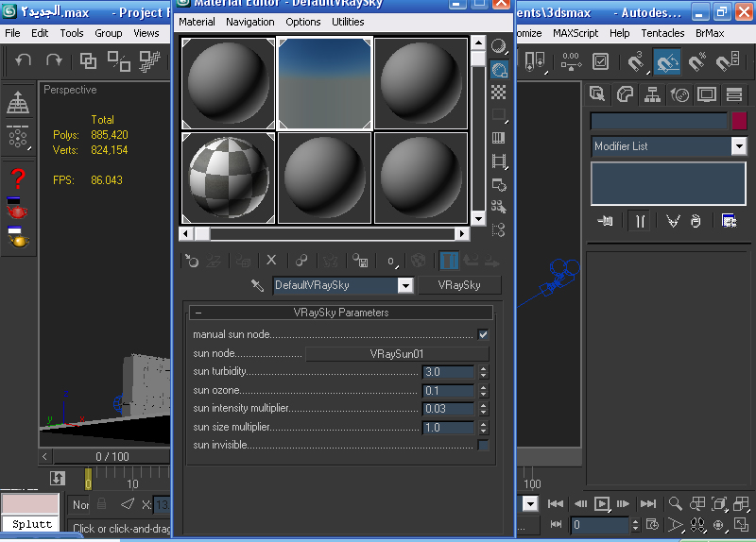
Task: Click the Next Frame button
Action: (623, 504)
